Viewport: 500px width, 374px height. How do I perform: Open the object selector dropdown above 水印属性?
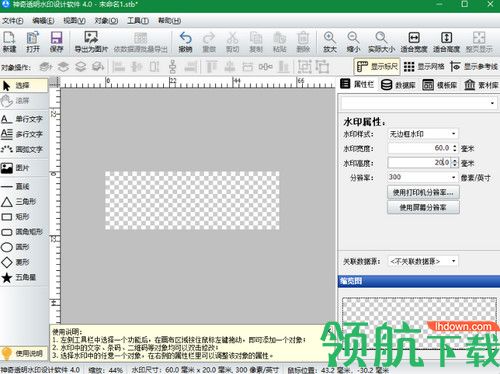click(419, 103)
